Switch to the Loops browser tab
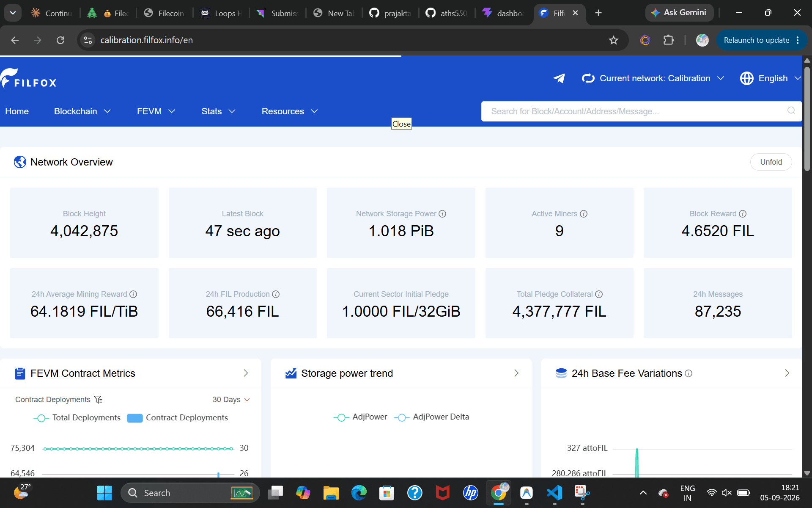 pos(221,13)
